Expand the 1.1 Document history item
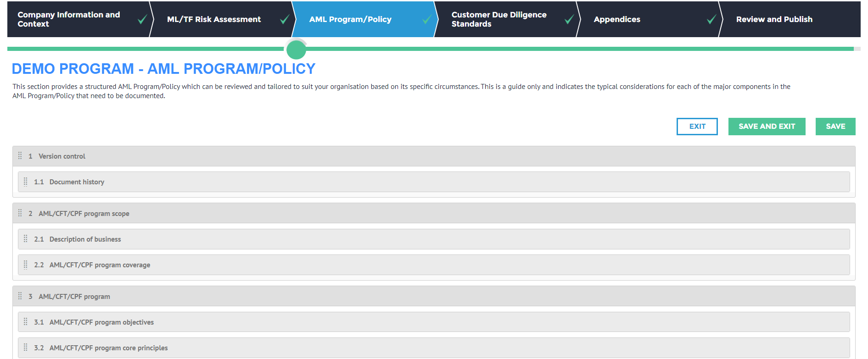Screen dimensions: 868x359 (434, 182)
